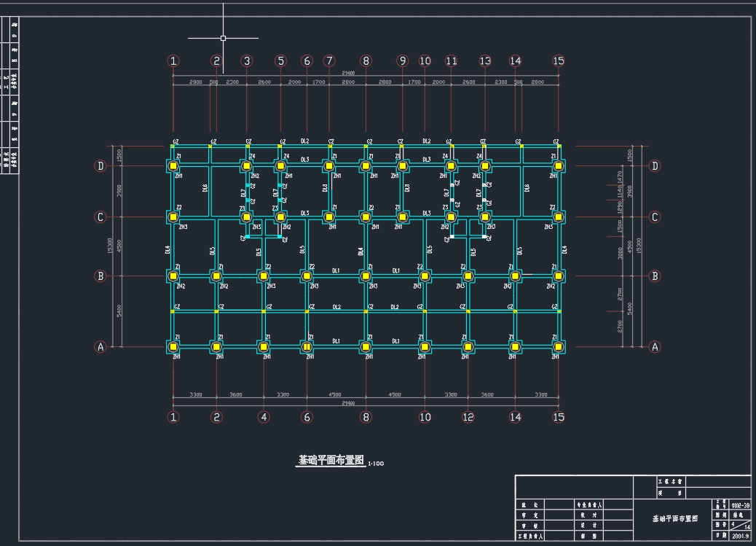Select axis bubble A at the right side

click(655, 346)
